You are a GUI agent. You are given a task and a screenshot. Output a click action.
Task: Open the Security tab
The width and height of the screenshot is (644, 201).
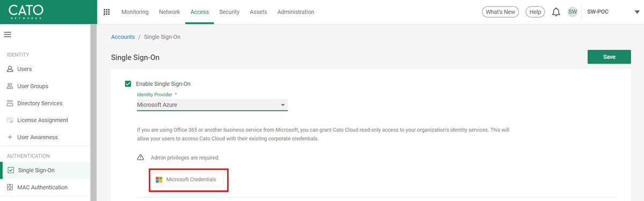229,12
